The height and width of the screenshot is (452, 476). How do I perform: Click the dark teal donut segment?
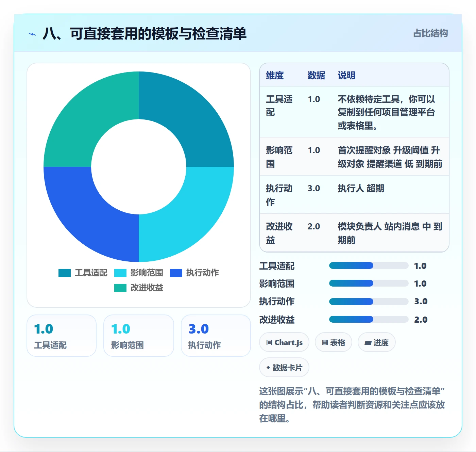(x=189, y=116)
